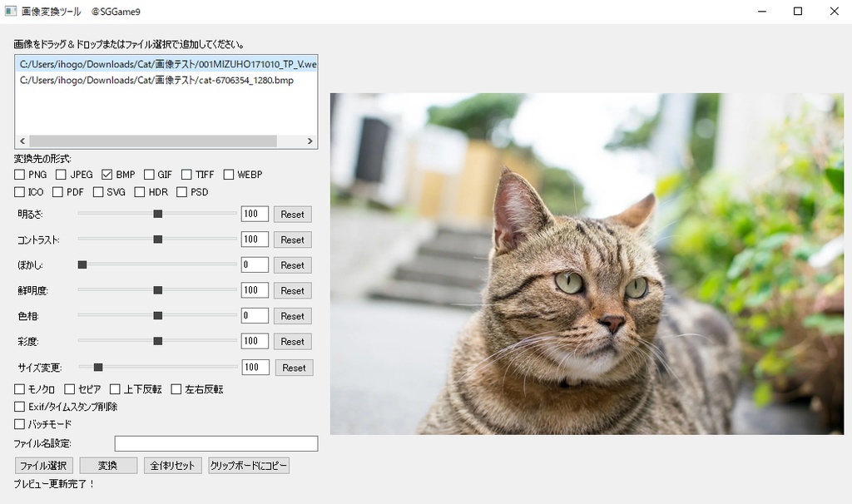This screenshot has height=504, width=852.
Task: Check the JPEG format checkbox
Action: (x=61, y=175)
